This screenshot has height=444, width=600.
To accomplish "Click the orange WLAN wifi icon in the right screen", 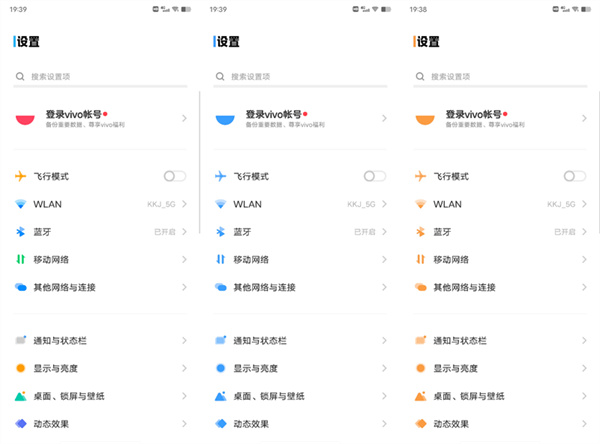I will click(420, 204).
